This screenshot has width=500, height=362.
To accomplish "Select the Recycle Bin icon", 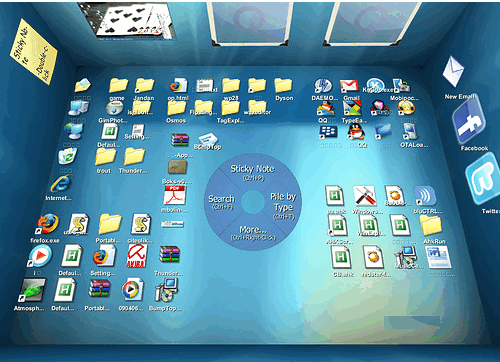I will click(x=68, y=156).
